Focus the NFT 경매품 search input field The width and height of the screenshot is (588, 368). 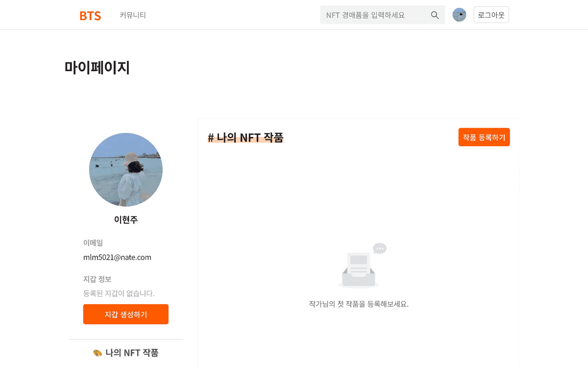pyautogui.click(x=375, y=15)
